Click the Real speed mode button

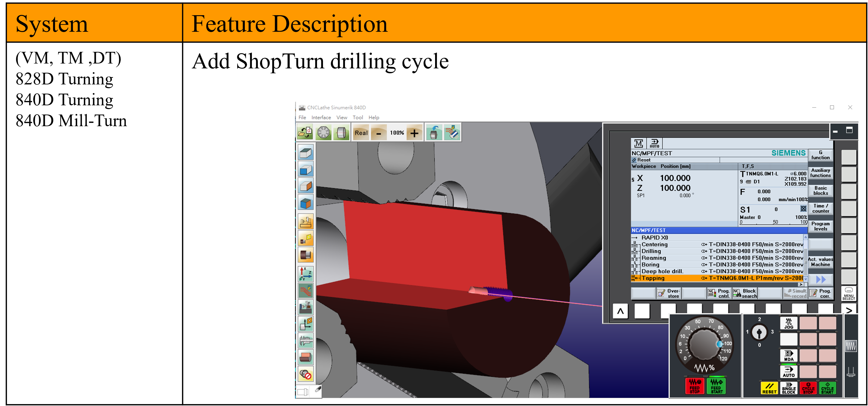pyautogui.click(x=361, y=133)
